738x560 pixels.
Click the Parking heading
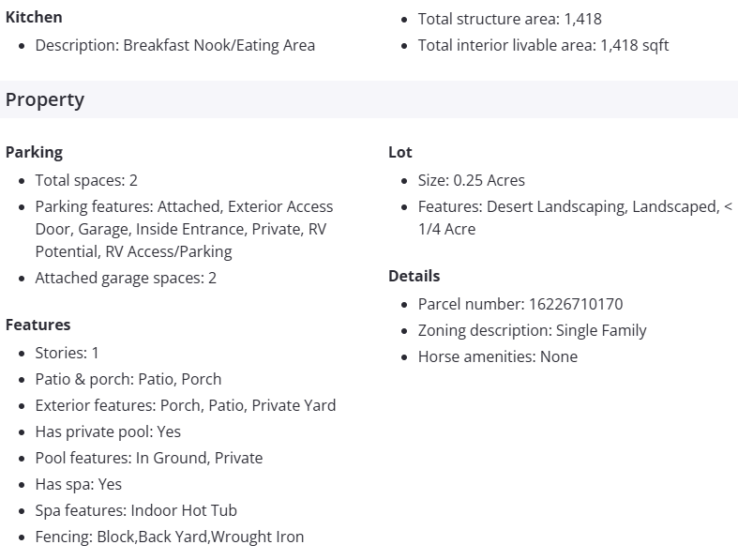34,152
